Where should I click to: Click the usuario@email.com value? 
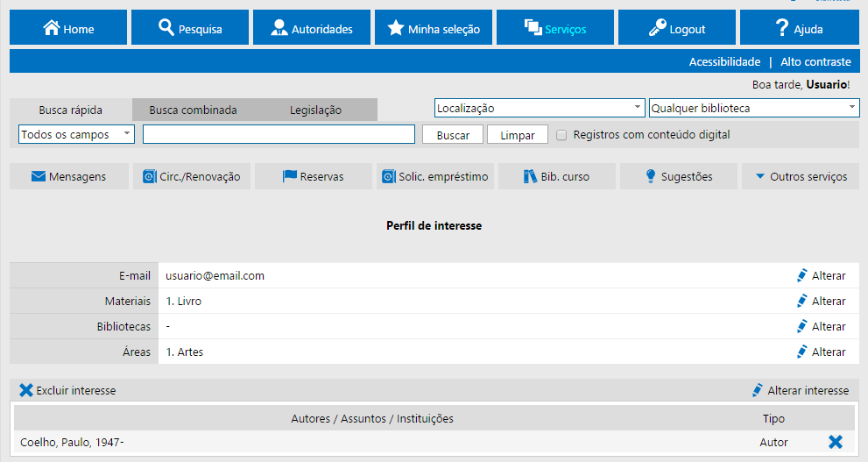tap(215, 276)
